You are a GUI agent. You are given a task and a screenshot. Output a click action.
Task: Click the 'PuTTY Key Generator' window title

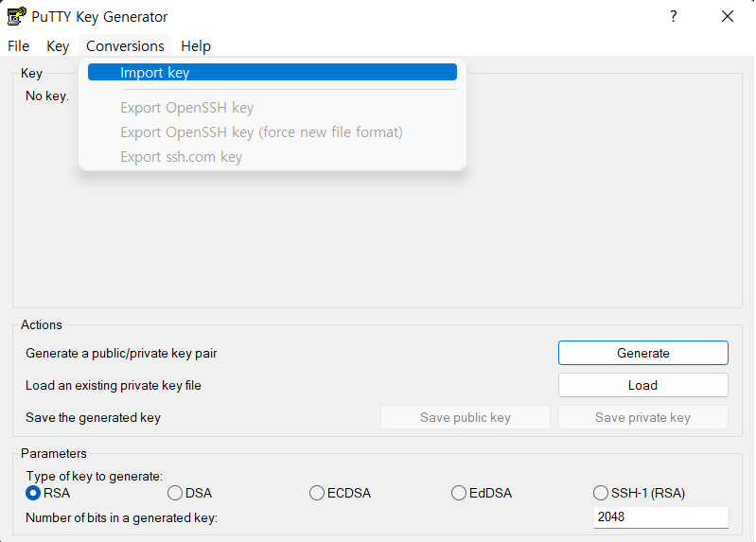pos(99,17)
